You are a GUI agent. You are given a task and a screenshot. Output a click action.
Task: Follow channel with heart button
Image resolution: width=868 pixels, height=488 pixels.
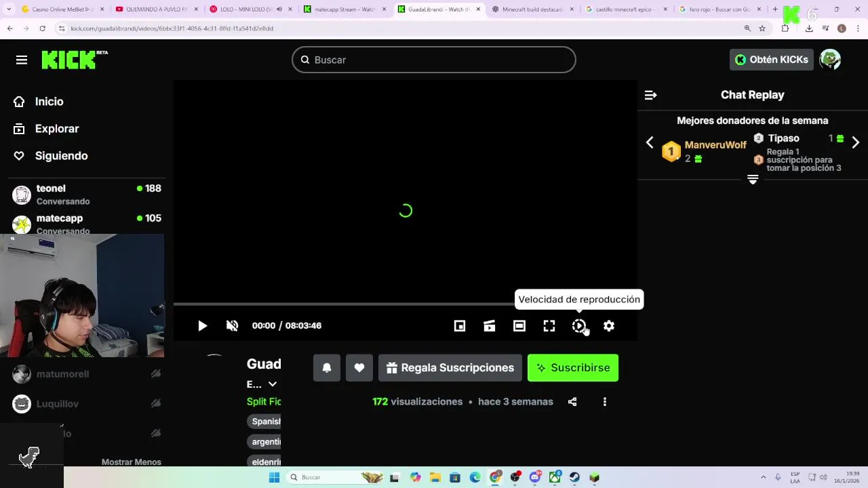[359, 367]
